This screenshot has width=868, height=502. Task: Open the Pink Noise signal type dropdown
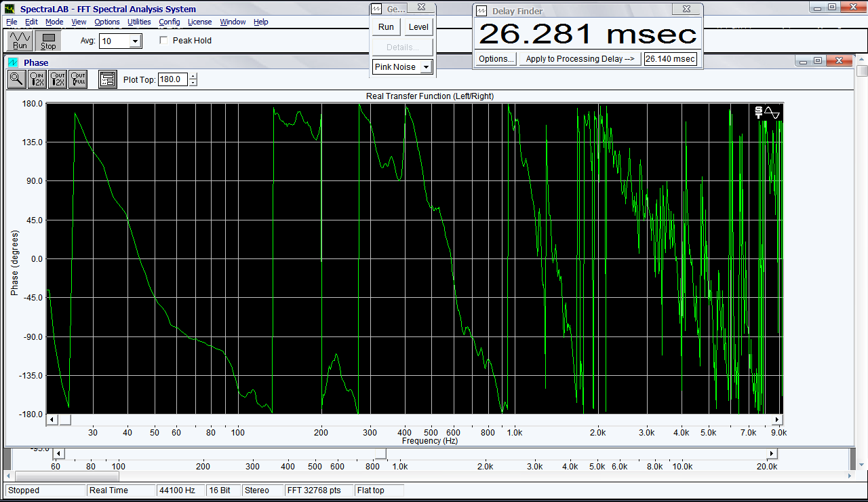click(426, 67)
